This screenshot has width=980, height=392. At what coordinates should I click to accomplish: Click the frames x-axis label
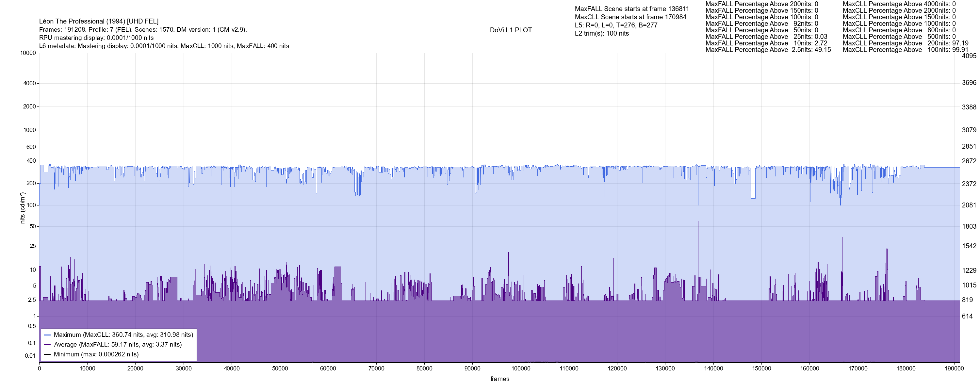(499, 379)
